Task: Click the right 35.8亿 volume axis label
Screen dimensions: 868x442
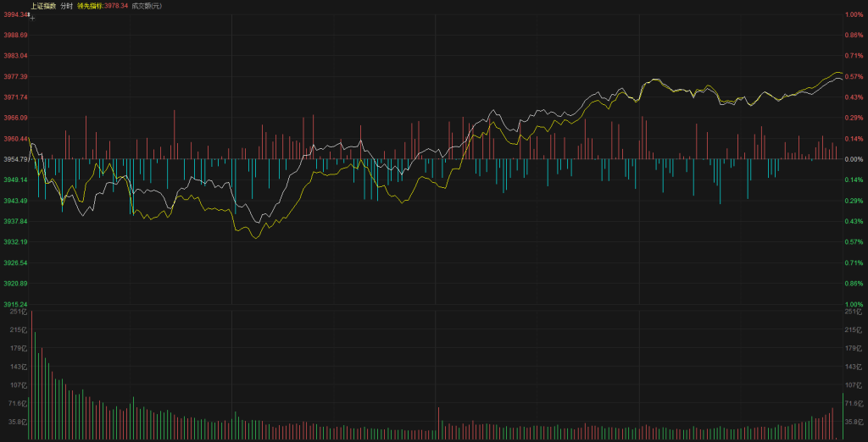Action: click(x=853, y=421)
